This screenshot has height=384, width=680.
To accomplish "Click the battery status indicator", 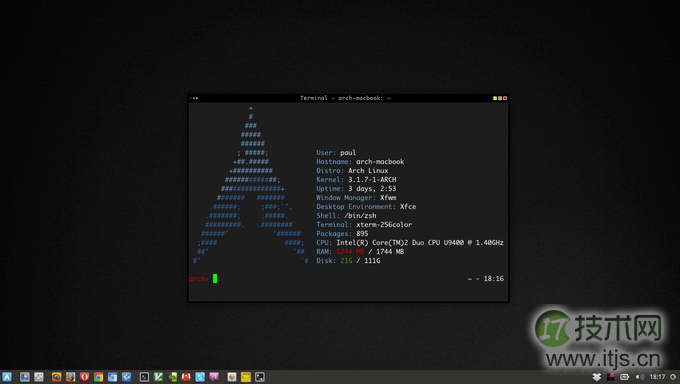I will (x=624, y=377).
